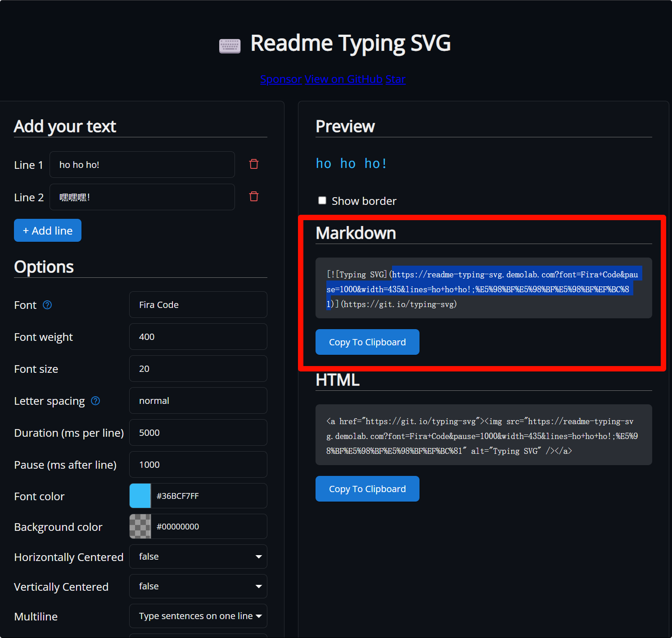Delete Line 2 with its trash icon

(x=254, y=197)
